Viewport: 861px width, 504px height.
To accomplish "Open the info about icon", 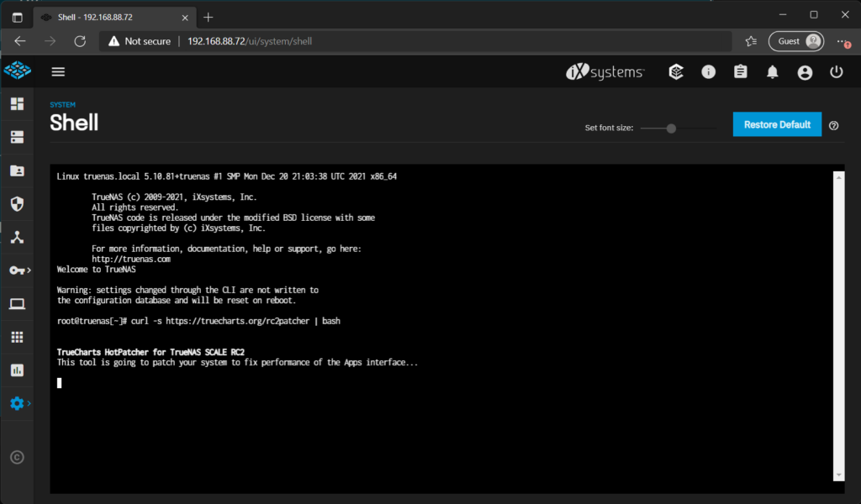I will pyautogui.click(x=708, y=72).
